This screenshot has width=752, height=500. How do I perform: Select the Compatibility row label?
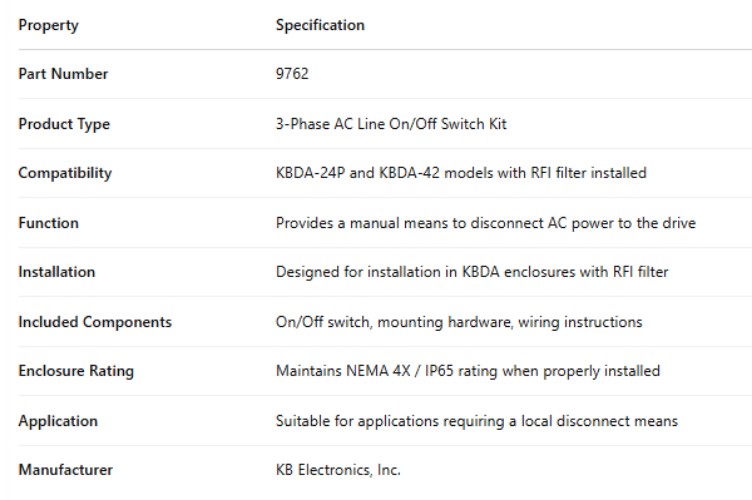pyautogui.click(x=65, y=173)
